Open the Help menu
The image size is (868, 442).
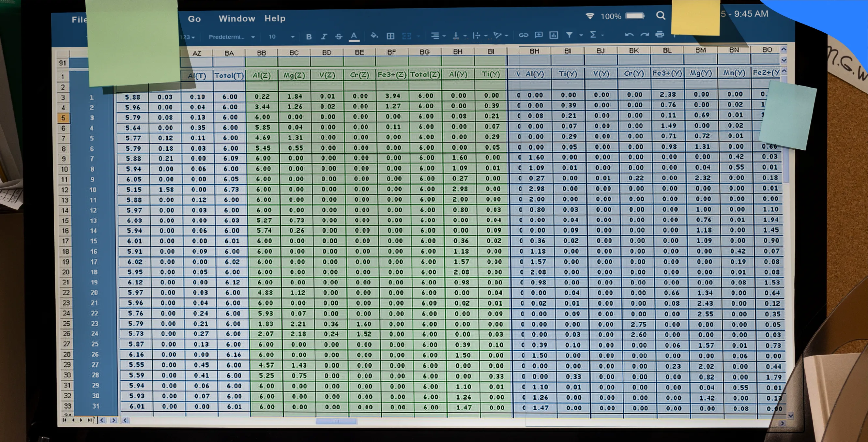275,18
